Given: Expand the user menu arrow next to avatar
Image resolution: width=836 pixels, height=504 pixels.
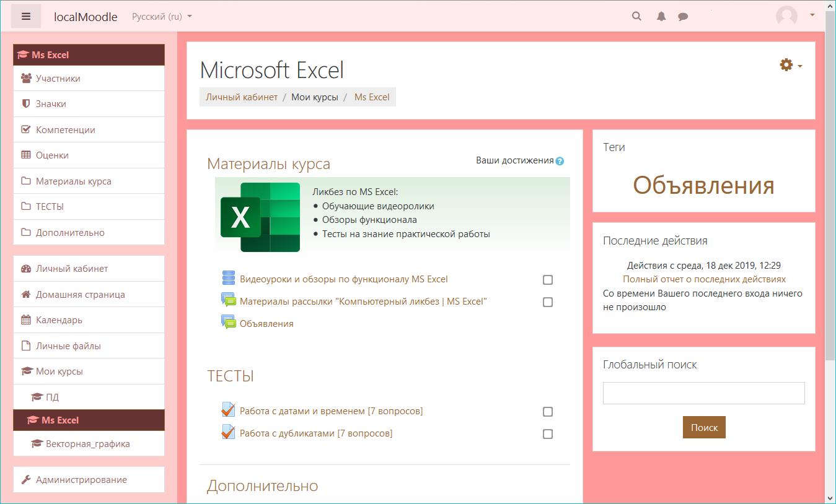Looking at the screenshot, I should [x=812, y=15].
